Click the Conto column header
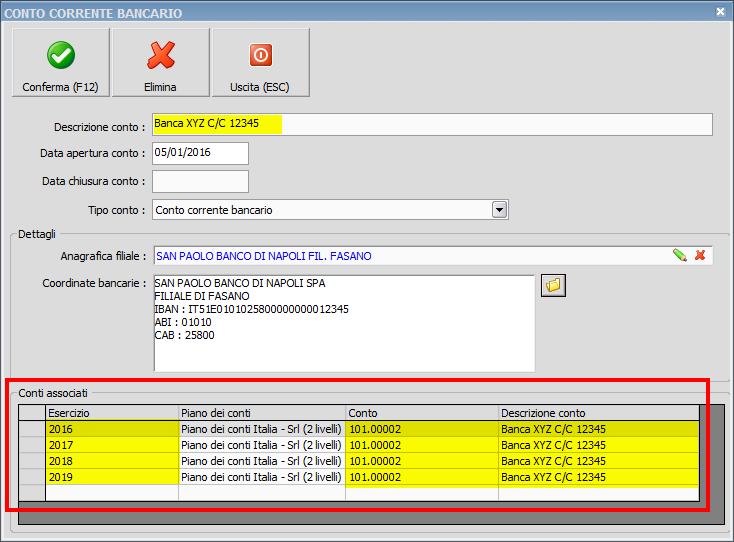The height and width of the screenshot is (542, 734). (x=421, y=413)
